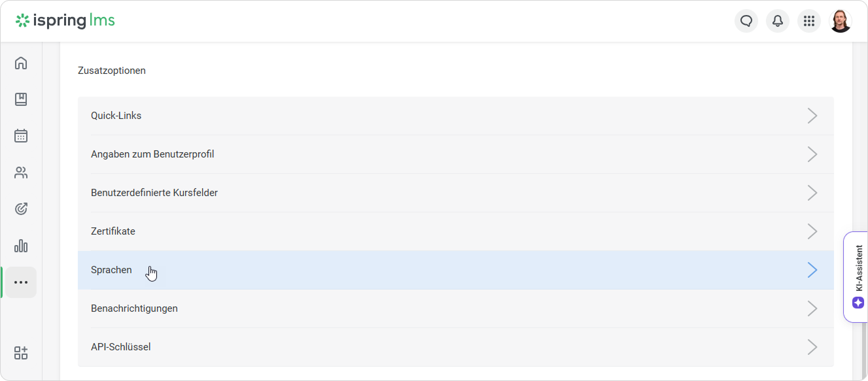Image resolution: width=868 pixels, height=381 pixels.
Task: Open the Sprachen settings row
Action: click(111, 270)
